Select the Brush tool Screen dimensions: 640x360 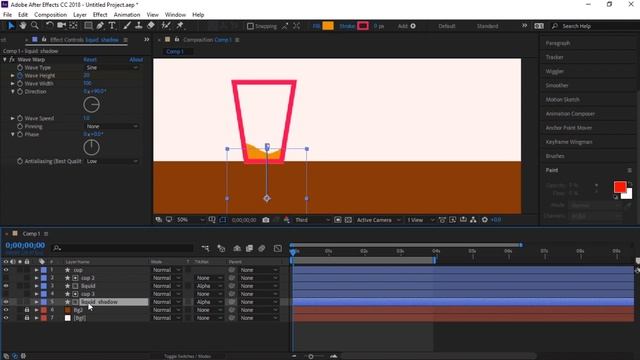click(127, 26)
